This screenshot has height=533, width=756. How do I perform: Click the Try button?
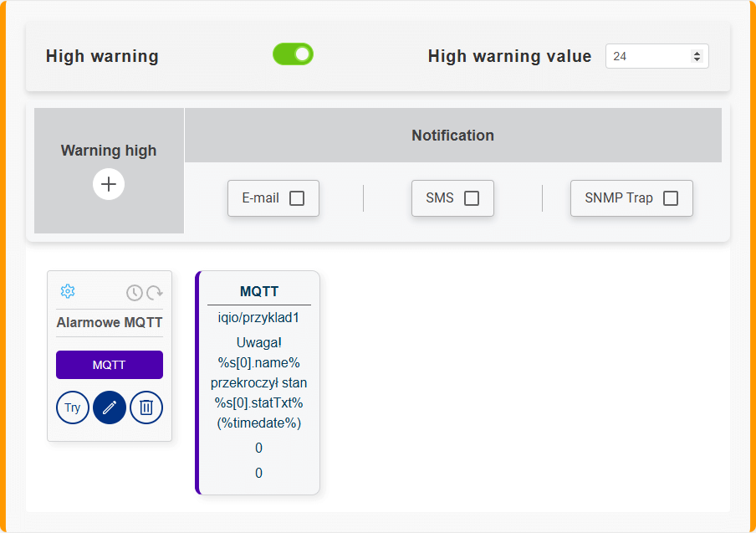[x=73, y=407]
